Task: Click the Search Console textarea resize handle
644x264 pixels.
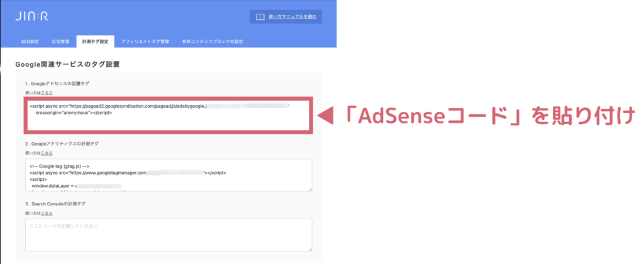Action: pyautogui.click(x=310, y=250)
